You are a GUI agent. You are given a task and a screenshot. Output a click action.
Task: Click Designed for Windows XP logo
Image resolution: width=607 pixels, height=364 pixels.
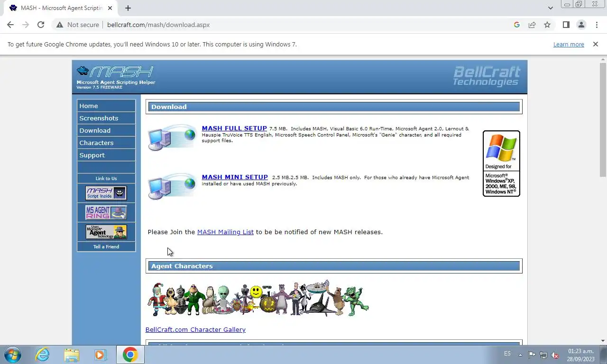501,164
